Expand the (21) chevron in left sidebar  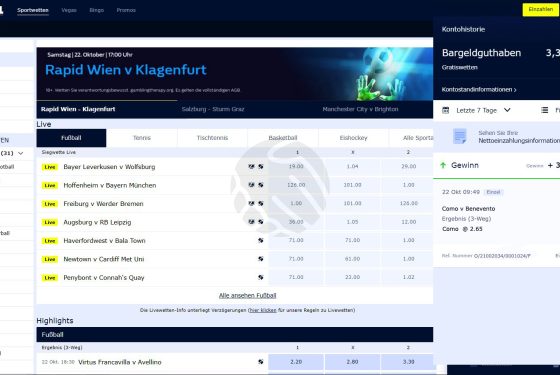click(21, 153)
